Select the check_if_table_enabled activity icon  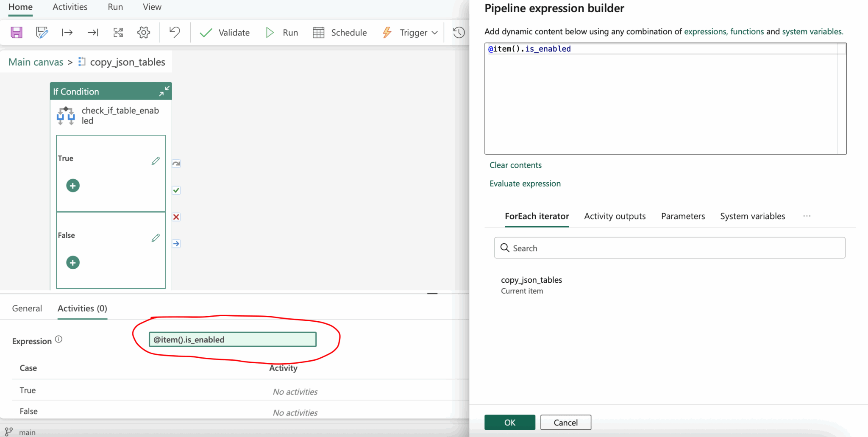(x=66, y=115)
